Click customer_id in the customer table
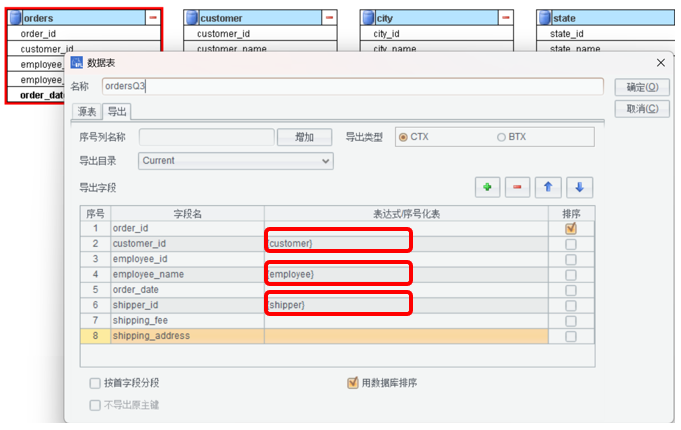This screenshot has height=430, width=681. pyautogui.click(x=223, y=34)
